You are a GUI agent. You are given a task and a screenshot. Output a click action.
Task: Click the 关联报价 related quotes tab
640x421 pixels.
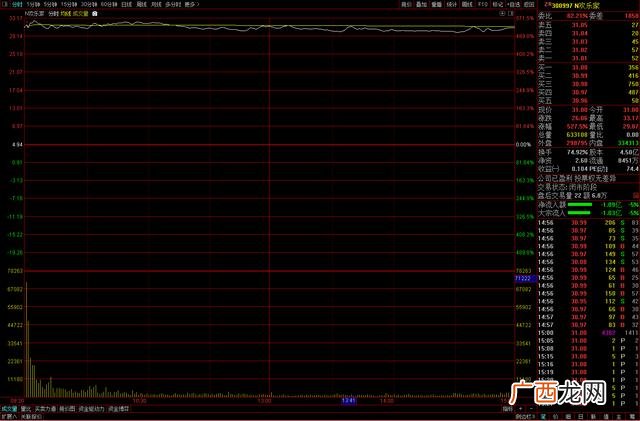tap(31, 417)
